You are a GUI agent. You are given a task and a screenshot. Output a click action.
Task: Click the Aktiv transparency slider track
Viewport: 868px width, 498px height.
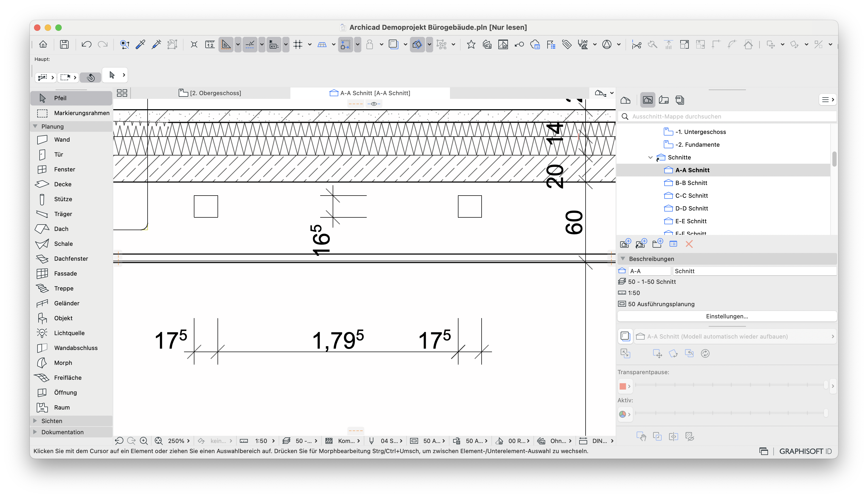(x=731, y=413)
